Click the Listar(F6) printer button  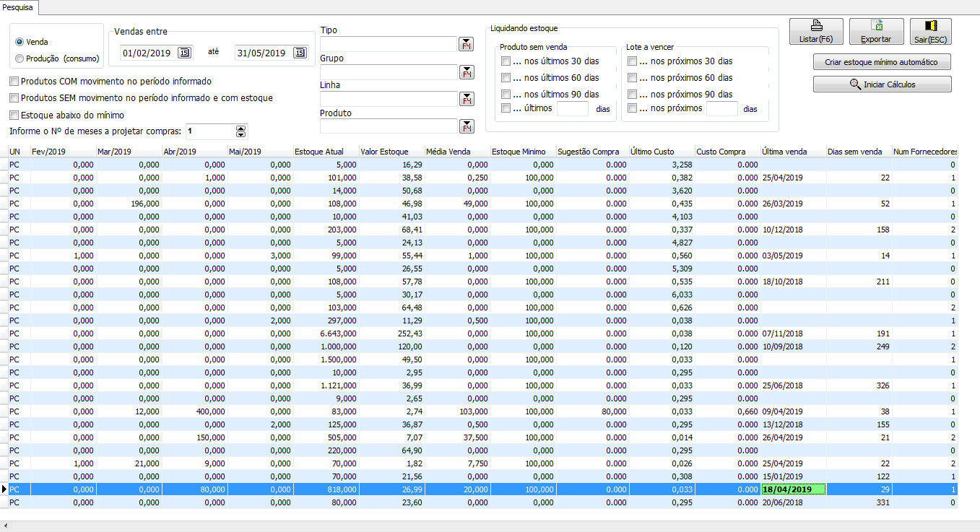point(816,32)
